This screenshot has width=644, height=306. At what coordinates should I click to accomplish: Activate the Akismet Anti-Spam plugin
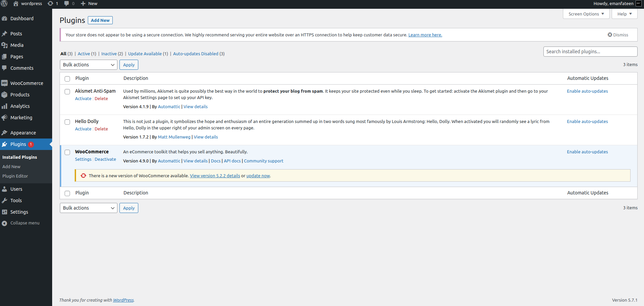[83, 98]
